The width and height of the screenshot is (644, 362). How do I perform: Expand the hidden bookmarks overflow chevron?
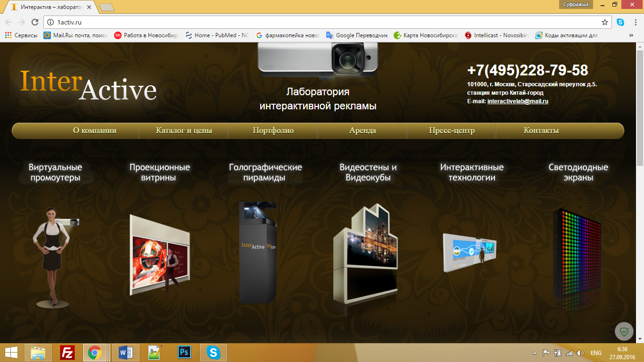point(631,35)
